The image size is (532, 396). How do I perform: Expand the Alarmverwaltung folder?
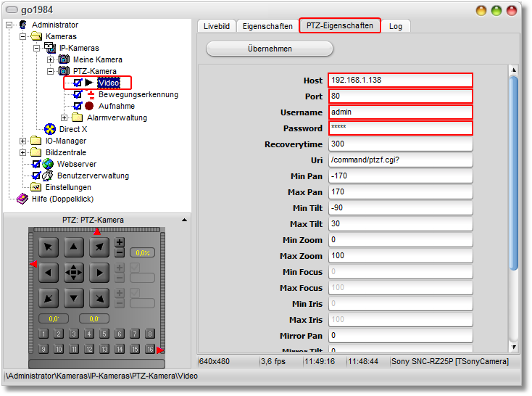(x=64, y=117)
